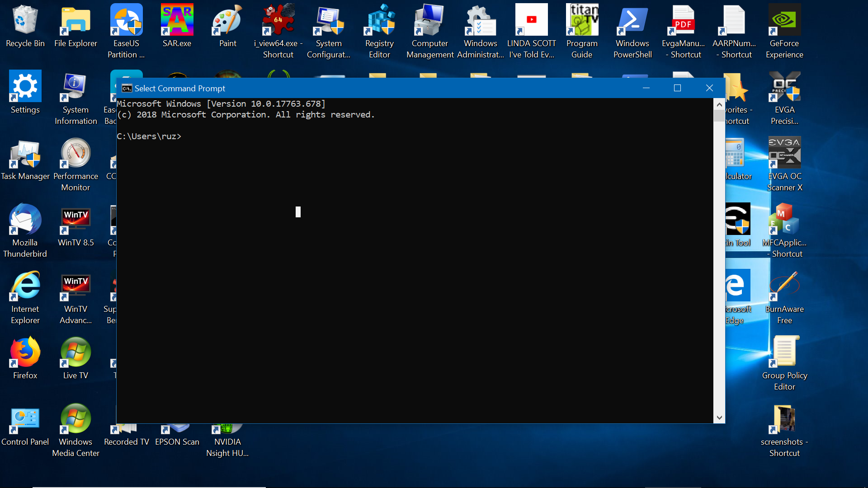The image size is (868, 488).
Task: Select the EVGA OC Scanner X icon
Action: [x=784, y=154]
